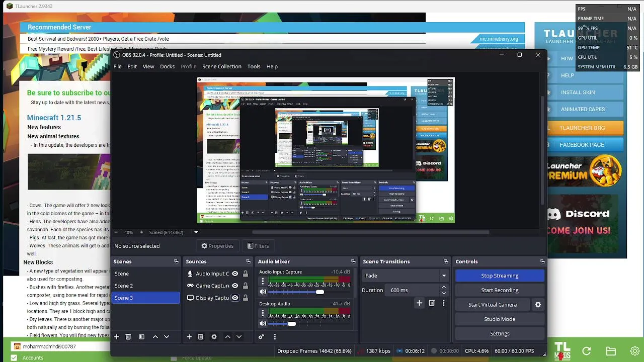Hide Display Capture source eye
Viewport: 644px width, 362px height.
tap(235, 298)
